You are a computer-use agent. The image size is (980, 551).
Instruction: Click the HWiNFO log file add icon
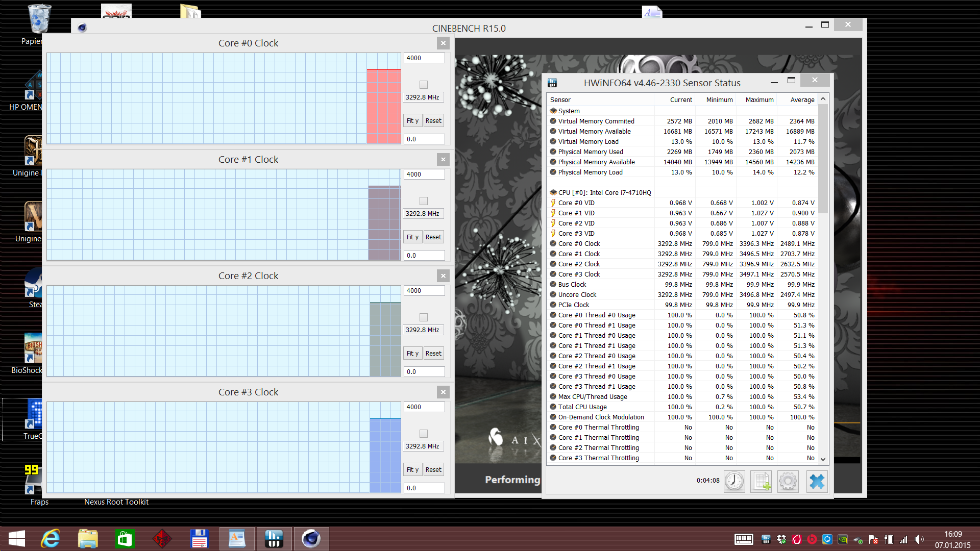coord(762,481)
